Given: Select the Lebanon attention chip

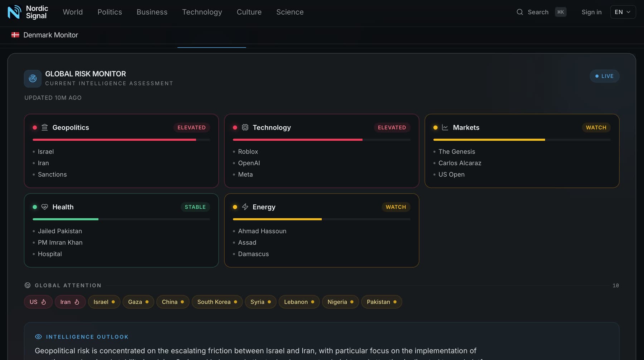Looking at the screenshot, I should tap(299, 302).
